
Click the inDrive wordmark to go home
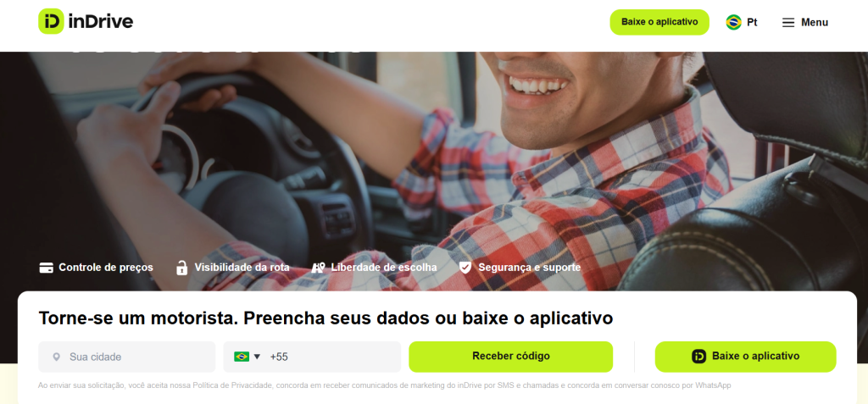tap(101, 21)
